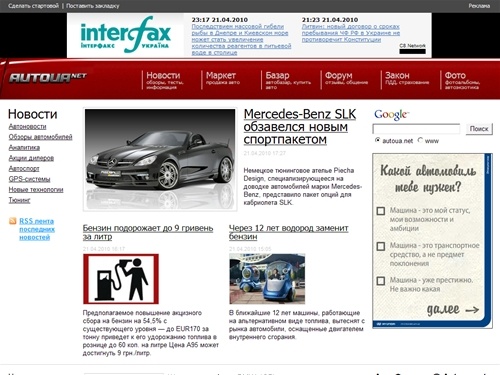Check 'Машина - уже престижно' checkbox
Image resolution: width=500 pixels, height=375 pixels.
tap(381, 281)
